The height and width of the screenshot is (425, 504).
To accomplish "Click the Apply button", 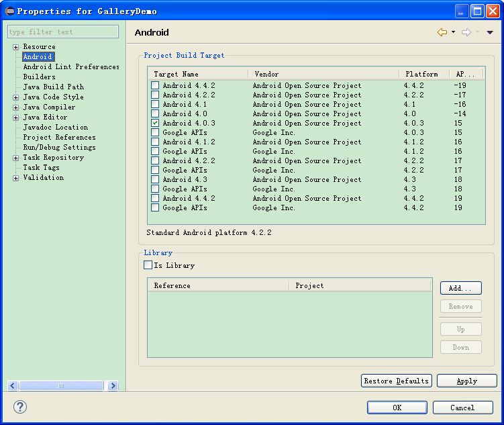I will coord(466,381).
